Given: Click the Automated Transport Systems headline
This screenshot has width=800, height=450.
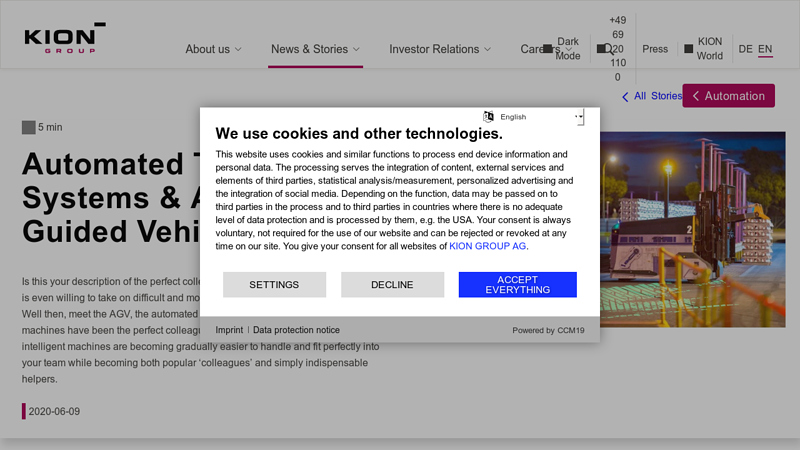Looking at the screenshot, I should [111, 197].
